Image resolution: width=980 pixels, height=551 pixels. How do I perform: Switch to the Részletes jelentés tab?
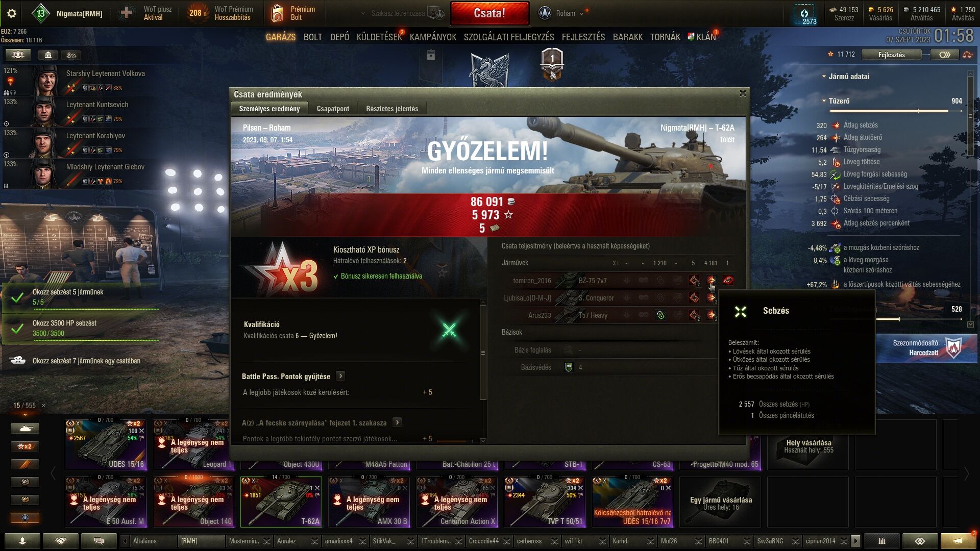click(391, 109)
